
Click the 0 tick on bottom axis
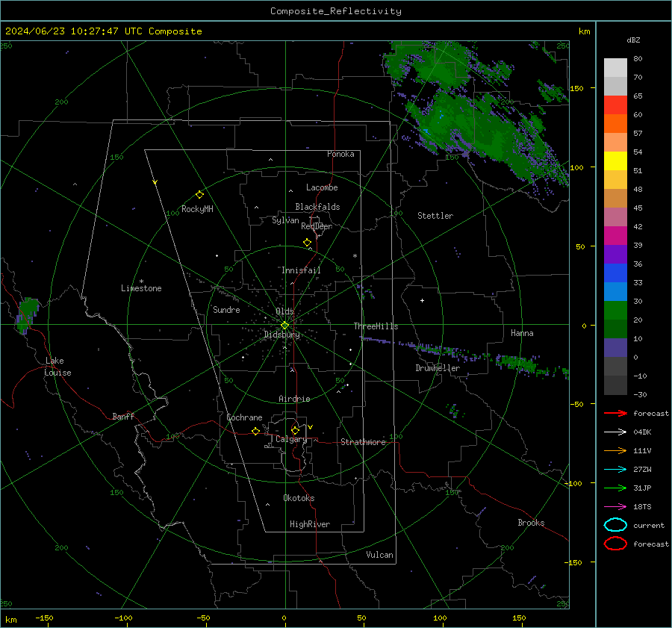coord(284,618)
